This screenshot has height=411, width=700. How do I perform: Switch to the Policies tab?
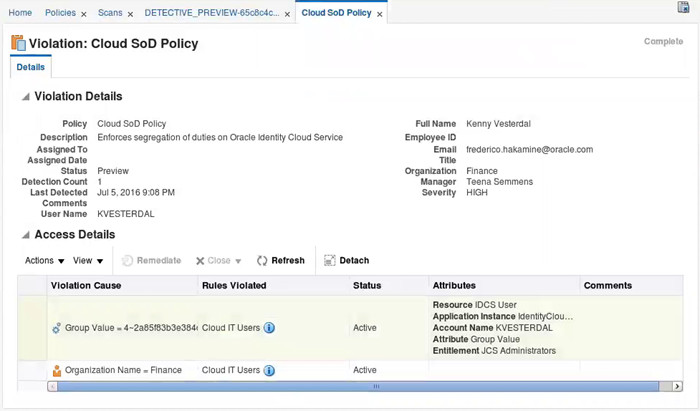[x=60, y=13]
